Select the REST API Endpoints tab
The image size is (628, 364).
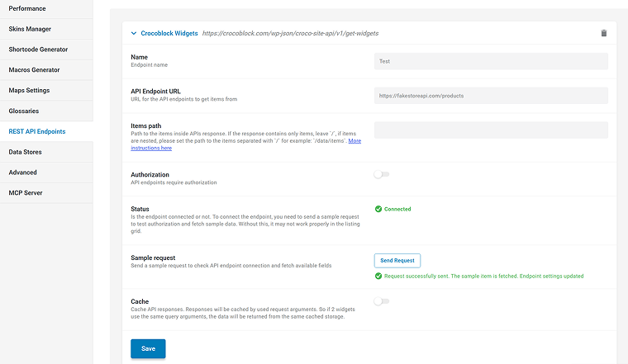(46, 131)
